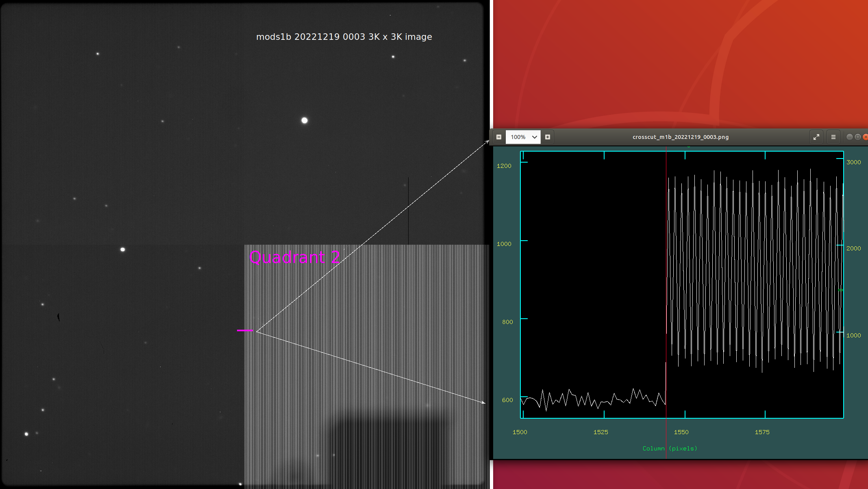The height and width of the screenshot is (489, 868).
Task: Open the zoom level dropdown arrow
Action: [535, 137]
